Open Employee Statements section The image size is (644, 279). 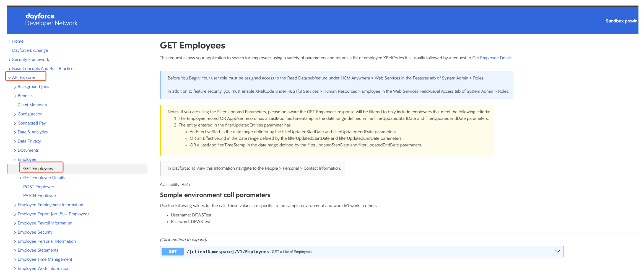38,250
